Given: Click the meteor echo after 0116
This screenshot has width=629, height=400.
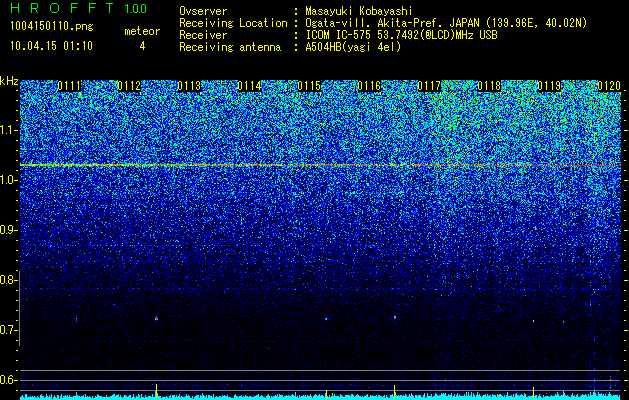Looking at the screenshot, I should click(x=395, y=317).
